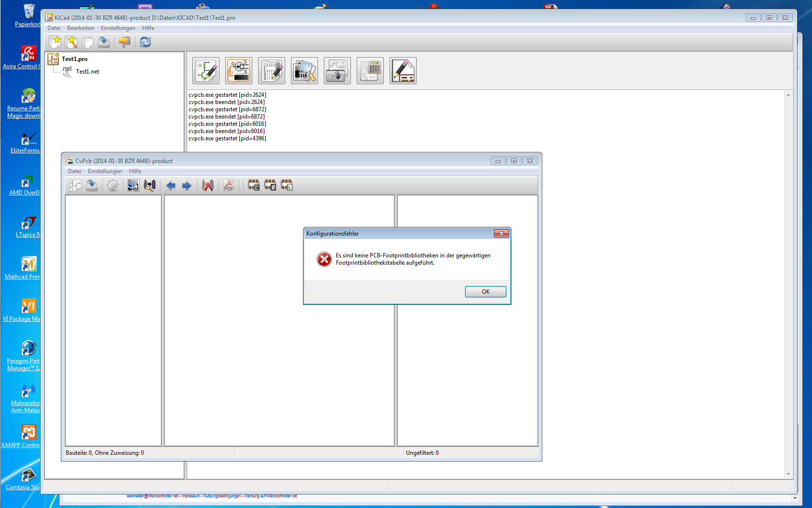Click 'Bauteile: 0, Ohne Zuweisung: 0' status text
812x508 pixels.
coord(105,453)
